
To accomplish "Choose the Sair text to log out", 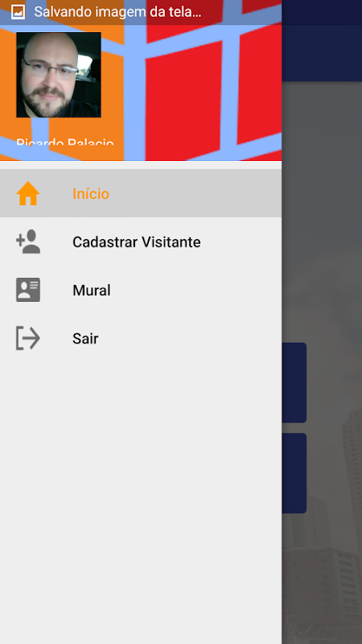I will pyautogui.click(x=85, y=338).
